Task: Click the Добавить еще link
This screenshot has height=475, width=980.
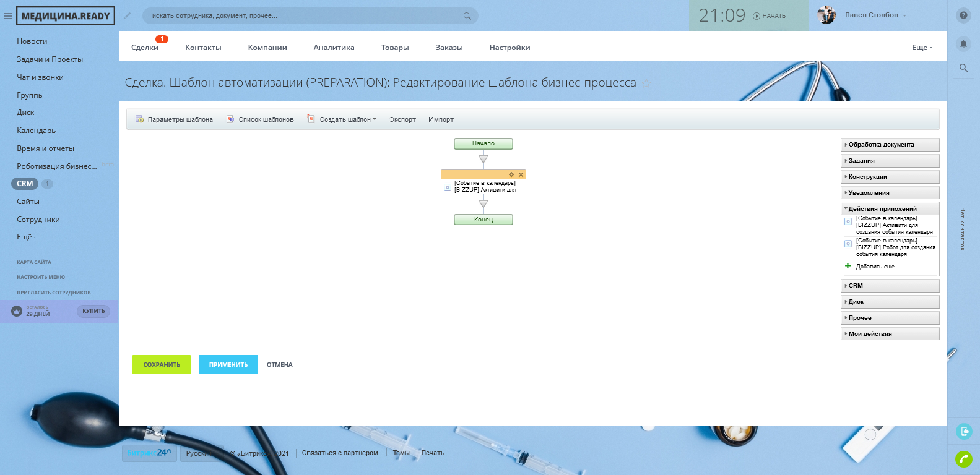Action: 877,267
